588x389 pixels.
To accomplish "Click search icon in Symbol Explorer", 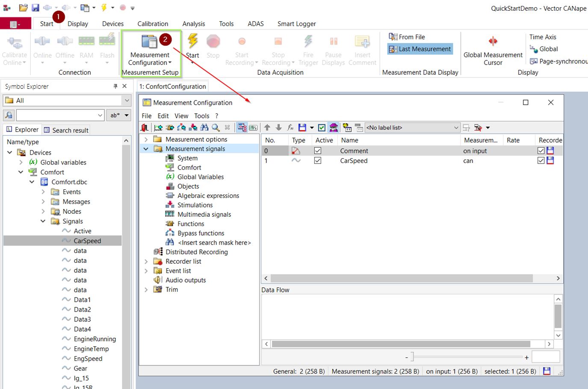I will coord(9,115).
